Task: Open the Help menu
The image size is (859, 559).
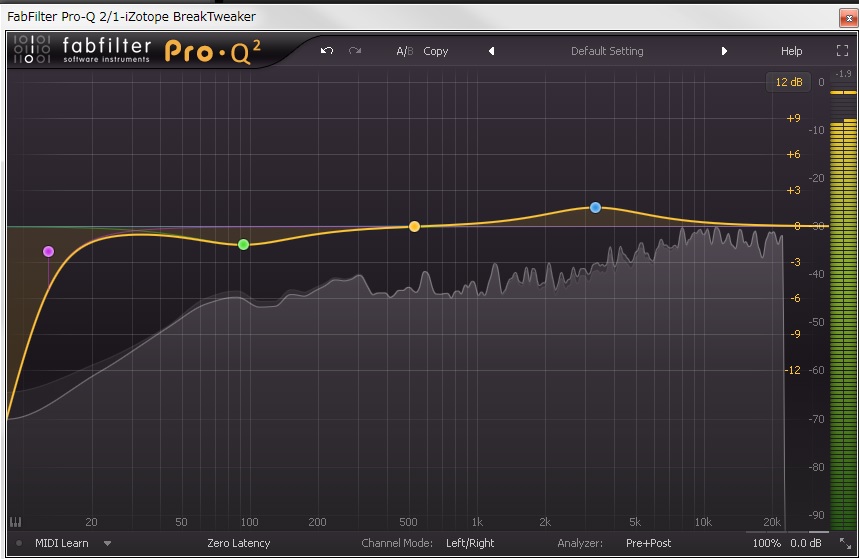Action: (x=791, y=51)
